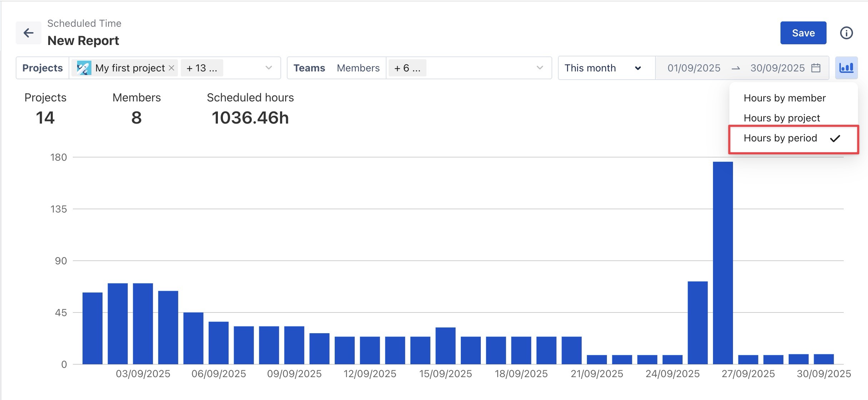This screenshot has height=400, width=868.
Task: Click the back arrow button
Action: point(28,33)
